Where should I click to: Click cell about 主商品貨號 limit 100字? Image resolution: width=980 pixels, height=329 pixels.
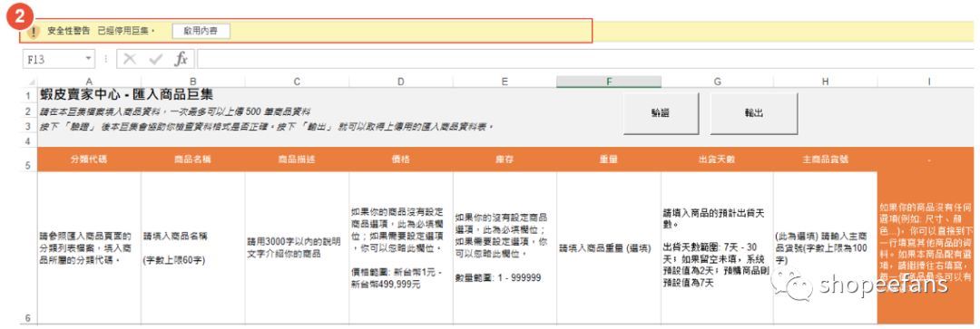pyautogui.click(x=825, y=248)
